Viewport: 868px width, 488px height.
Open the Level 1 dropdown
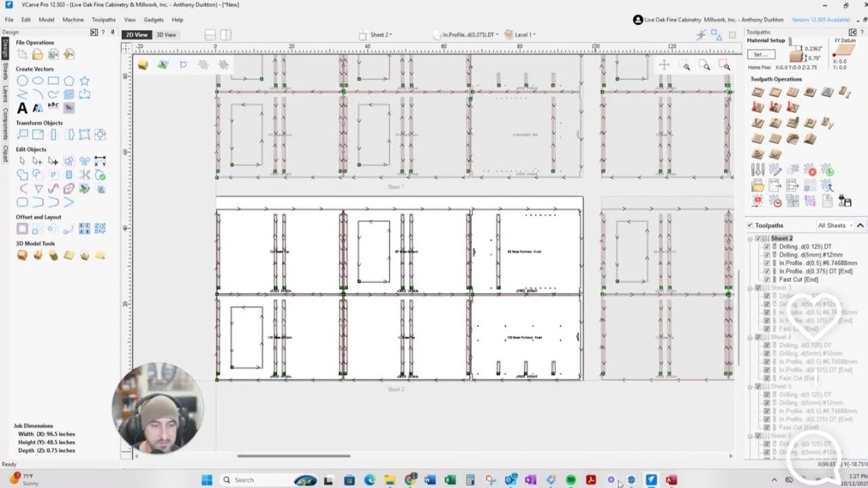520,35
